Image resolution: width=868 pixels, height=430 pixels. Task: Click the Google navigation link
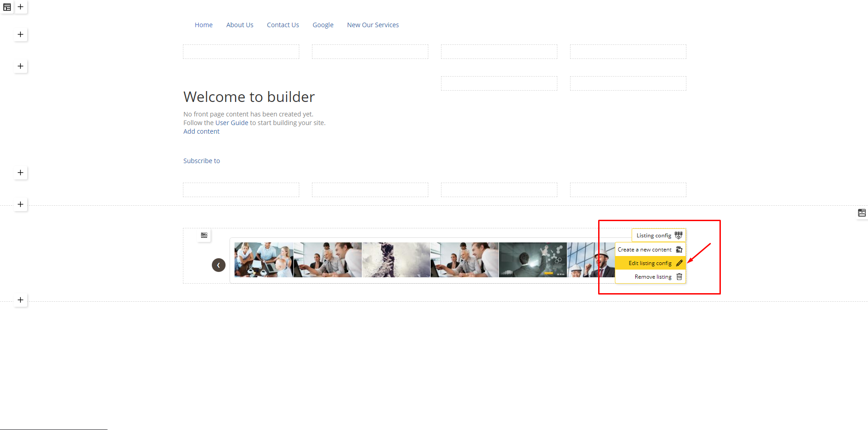coord(323,25)
